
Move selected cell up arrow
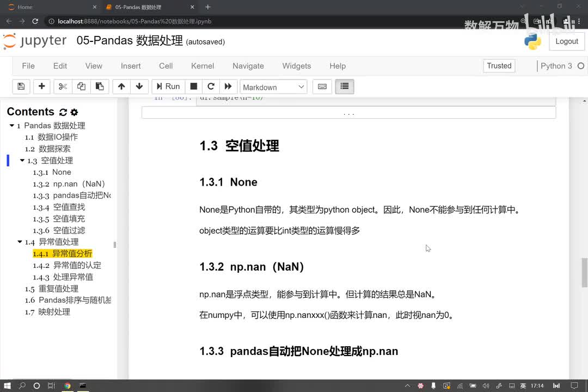click(x=121, y=87)
